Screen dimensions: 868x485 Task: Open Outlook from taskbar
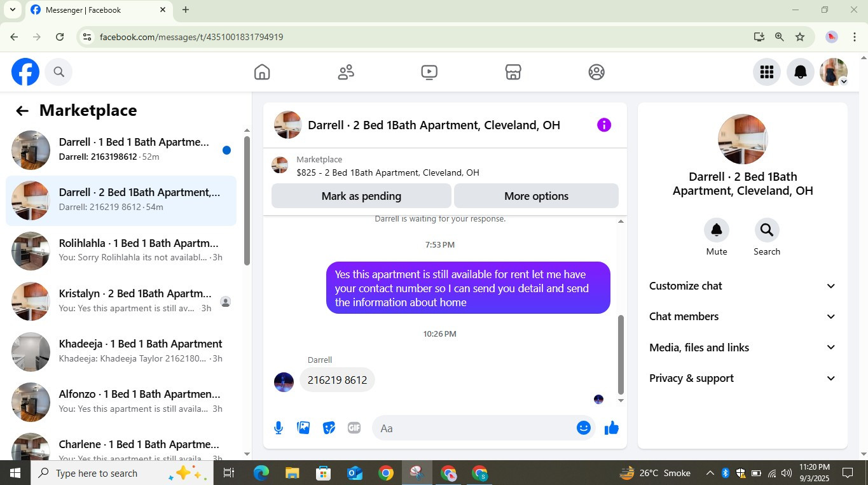pos(355,473)
